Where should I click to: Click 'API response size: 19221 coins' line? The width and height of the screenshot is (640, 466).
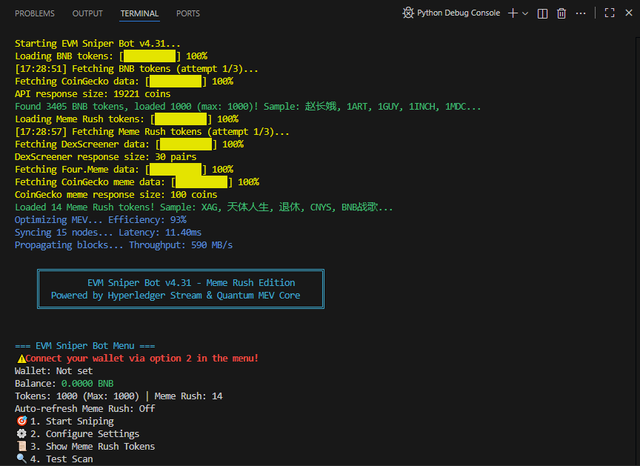pos(93,94)
